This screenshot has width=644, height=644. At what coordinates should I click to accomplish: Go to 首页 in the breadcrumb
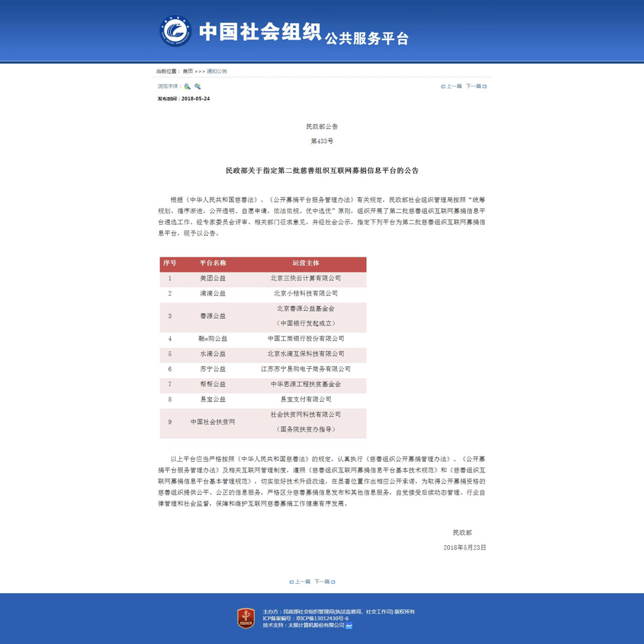click(187, 71)
